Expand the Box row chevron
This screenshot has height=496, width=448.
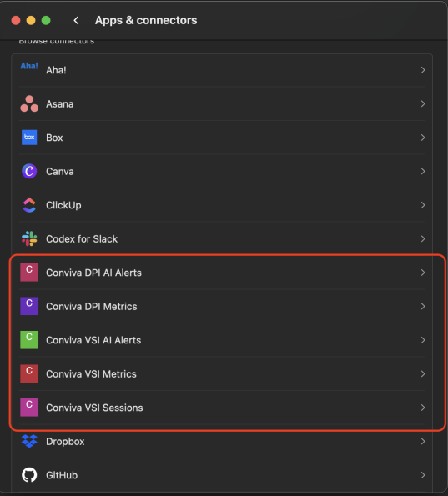(423, 138)
